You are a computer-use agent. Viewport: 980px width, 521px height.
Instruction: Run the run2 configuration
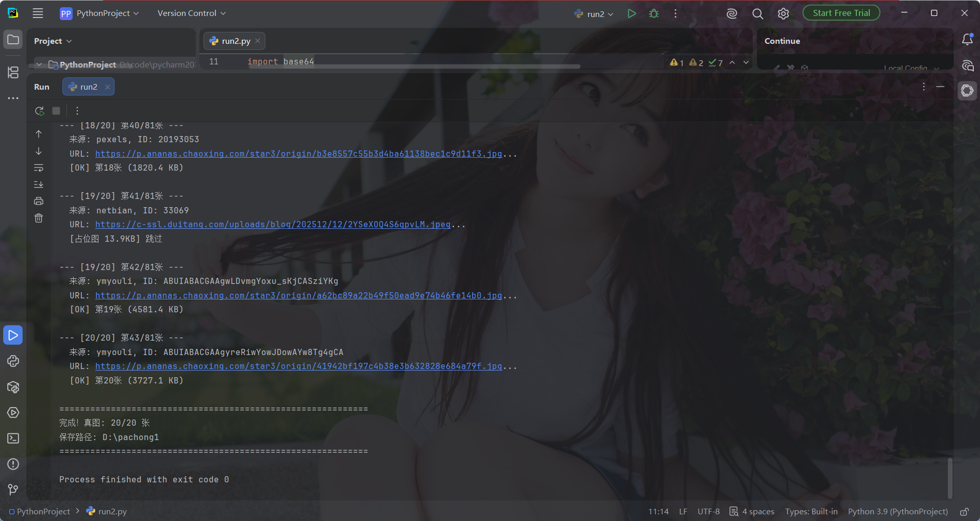pos(631,13)
